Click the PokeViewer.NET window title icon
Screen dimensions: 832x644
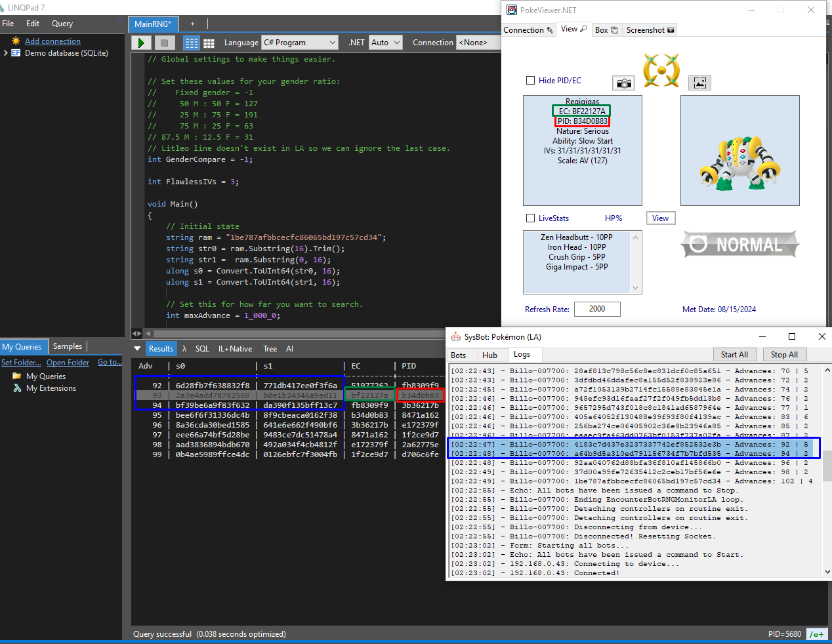[512, 10]
